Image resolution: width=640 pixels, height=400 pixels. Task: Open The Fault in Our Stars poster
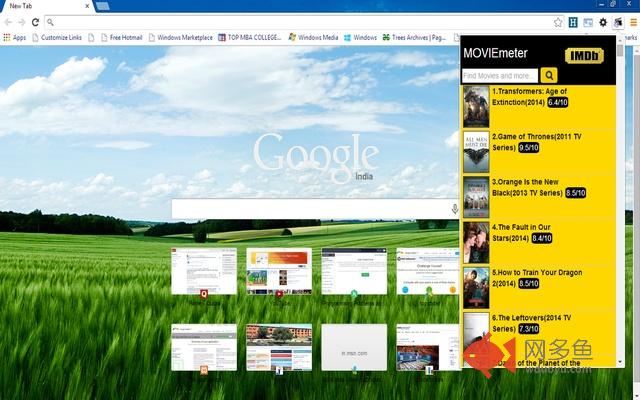[476, 243]
